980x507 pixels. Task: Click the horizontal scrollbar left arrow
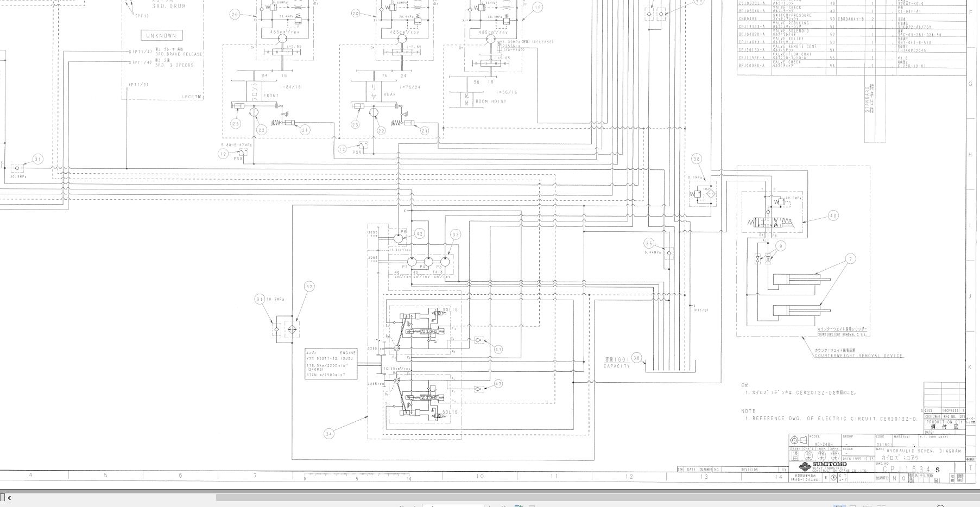click(x=9, y=497)
